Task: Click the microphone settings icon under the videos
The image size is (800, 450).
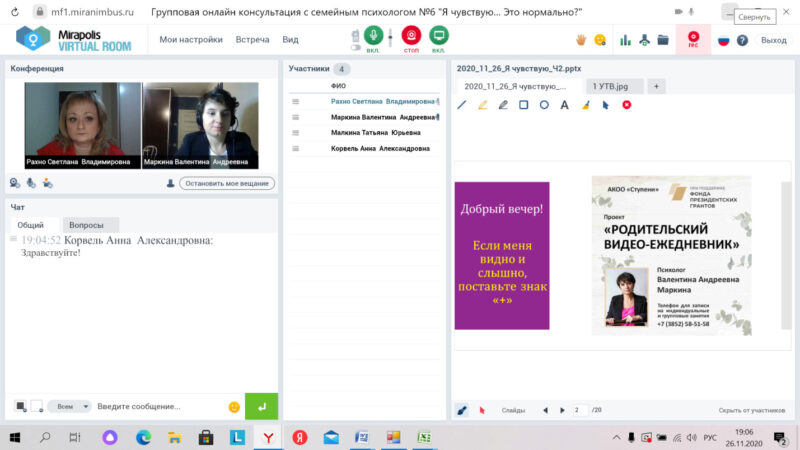Action: 31,183
